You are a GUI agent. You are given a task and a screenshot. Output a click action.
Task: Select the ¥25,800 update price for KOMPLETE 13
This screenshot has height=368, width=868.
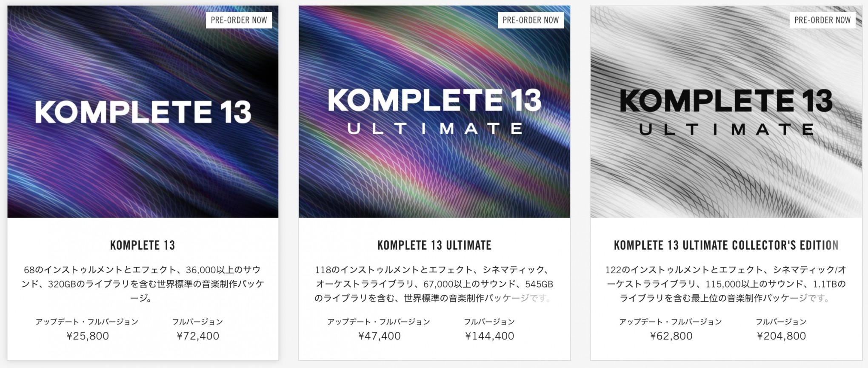(87, 336)
